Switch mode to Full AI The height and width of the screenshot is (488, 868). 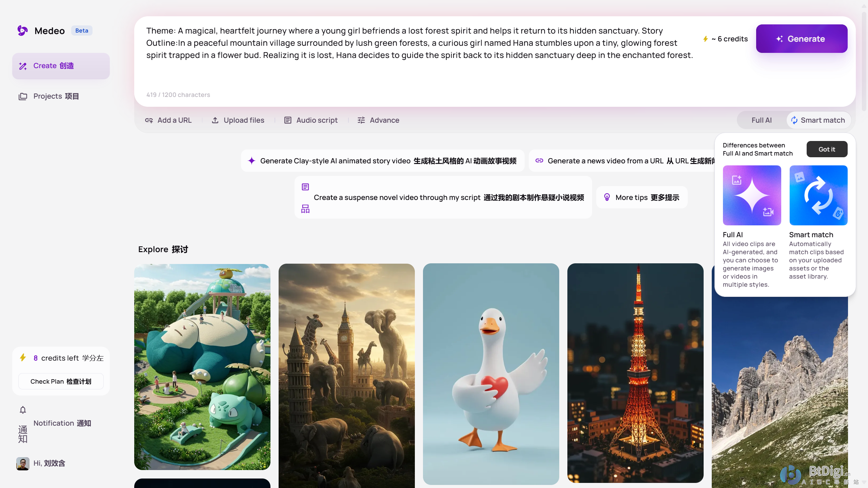[x=761, y=120]
